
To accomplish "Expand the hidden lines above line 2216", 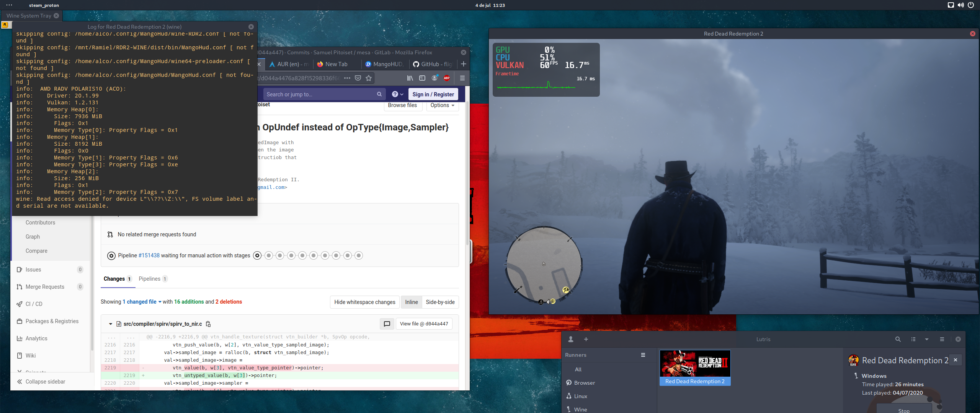I will (120, 337).
